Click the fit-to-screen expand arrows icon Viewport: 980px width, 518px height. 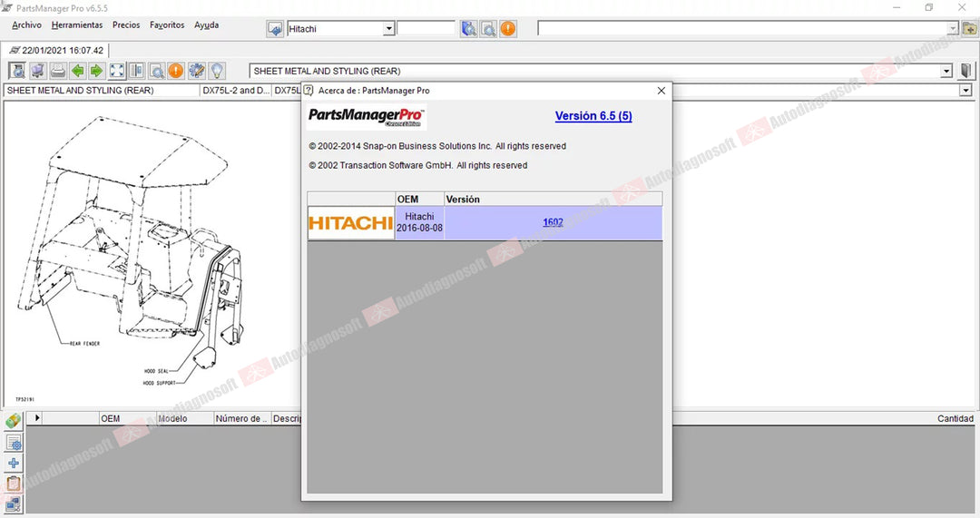(117, 71)
